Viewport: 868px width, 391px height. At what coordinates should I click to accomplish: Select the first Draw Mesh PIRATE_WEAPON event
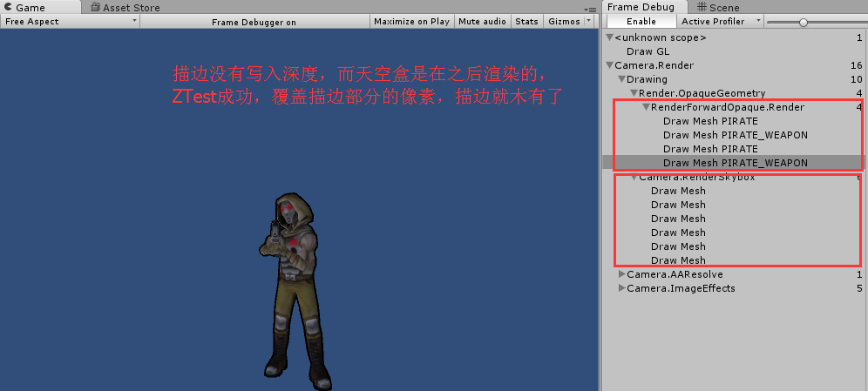(x=736, y=135)
